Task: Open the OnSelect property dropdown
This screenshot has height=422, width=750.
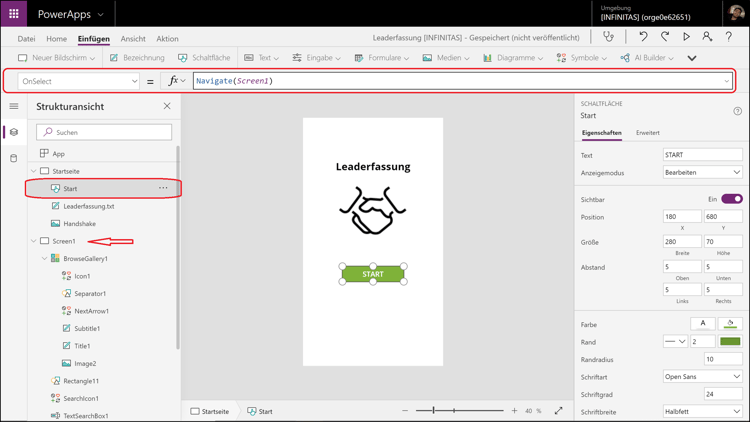Action: point(79,81)
